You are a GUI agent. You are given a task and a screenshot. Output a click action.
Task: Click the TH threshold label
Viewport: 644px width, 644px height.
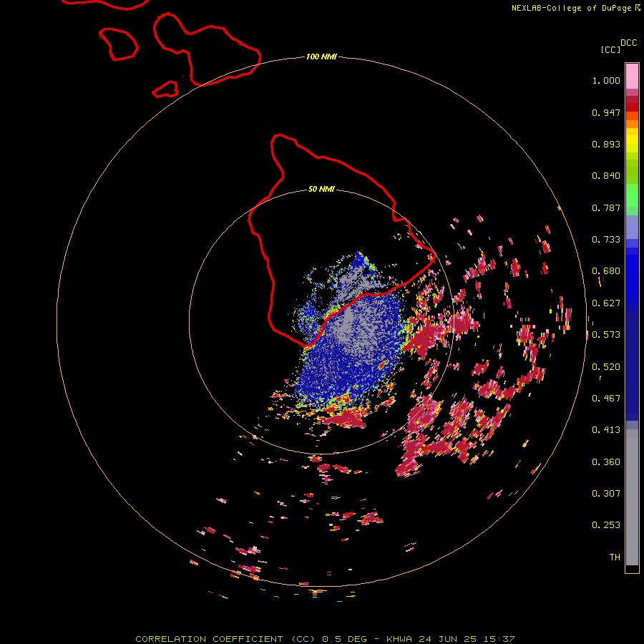[x=615, y=557]
